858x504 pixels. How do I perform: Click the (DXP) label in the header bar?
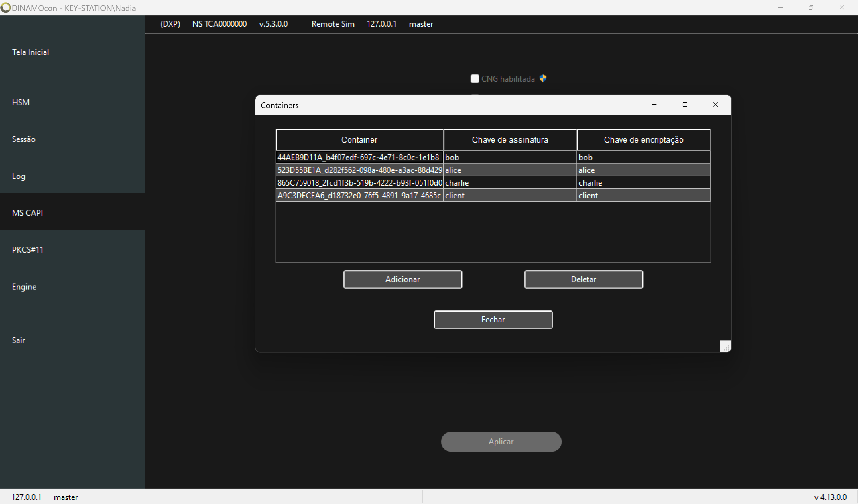[x=170, y=24]
